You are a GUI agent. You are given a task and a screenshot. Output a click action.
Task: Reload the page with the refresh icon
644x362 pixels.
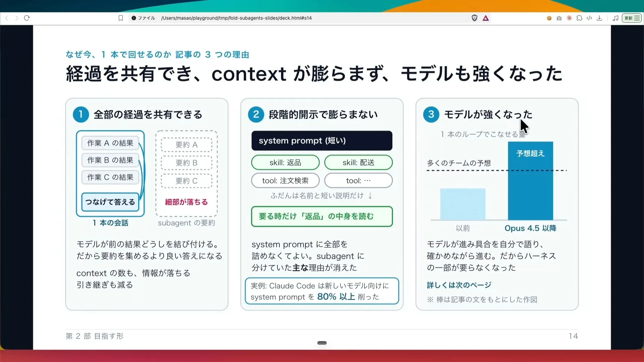[x=27, y=18]
